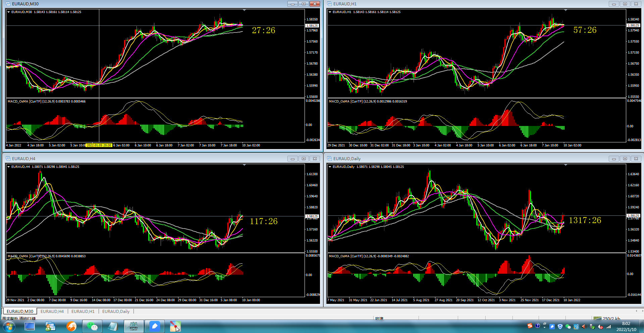Click the EURAUD,Daily window title icon
Screen dimensions: 644x333
click(329, 158)
